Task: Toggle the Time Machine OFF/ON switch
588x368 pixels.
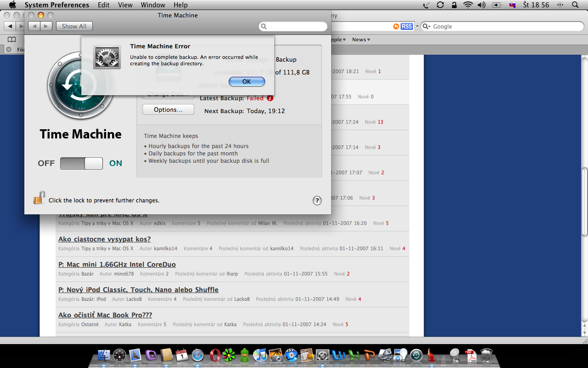Action: point(81,163)
